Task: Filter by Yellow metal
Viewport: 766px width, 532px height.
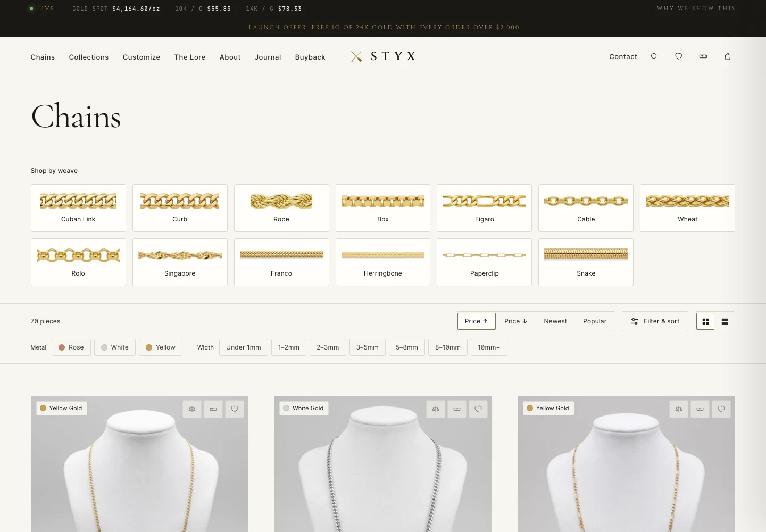Action: coord(161,347)
